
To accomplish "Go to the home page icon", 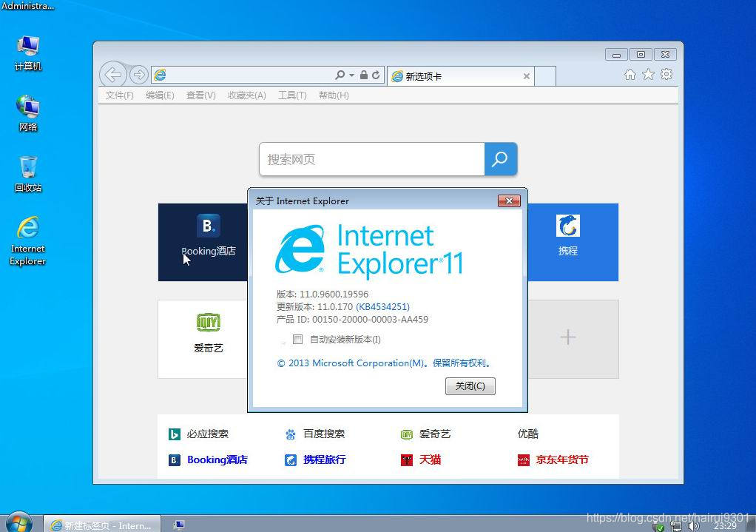I will tap(630, 74).
